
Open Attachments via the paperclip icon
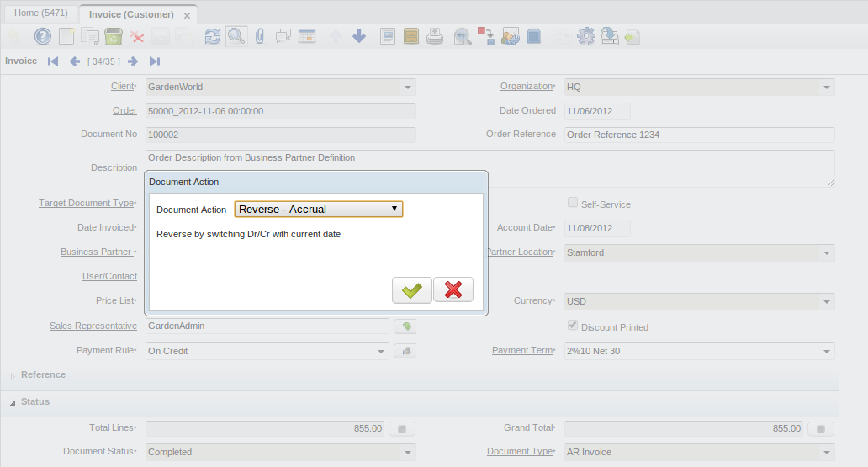(260, 36)
